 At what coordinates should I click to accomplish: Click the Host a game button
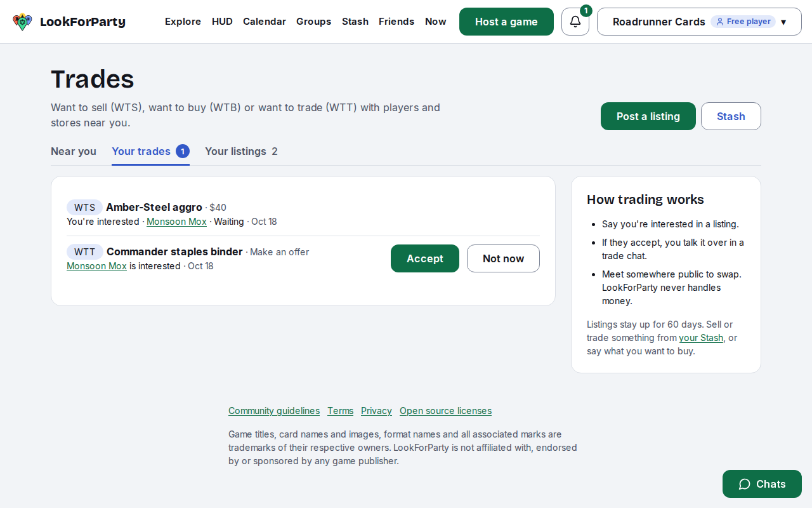point(506,22)
